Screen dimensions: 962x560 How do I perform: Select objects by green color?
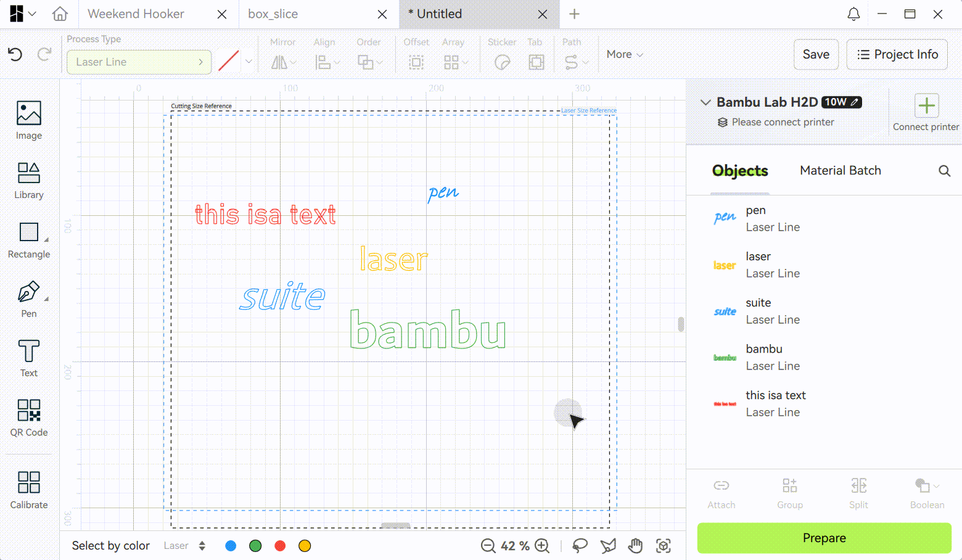pyautogui.click(x=255, y=546)
